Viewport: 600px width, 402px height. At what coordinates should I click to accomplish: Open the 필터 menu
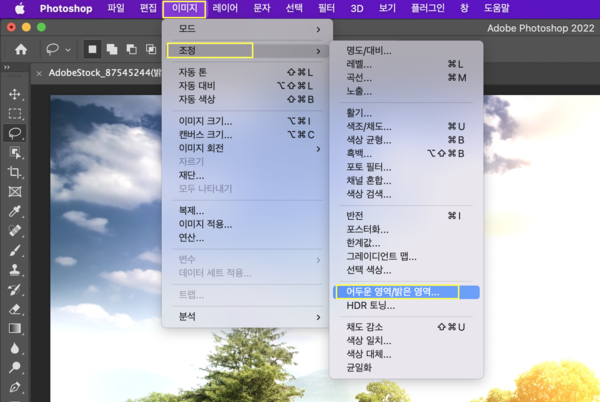pyautogui.click(x=326, y=8)
